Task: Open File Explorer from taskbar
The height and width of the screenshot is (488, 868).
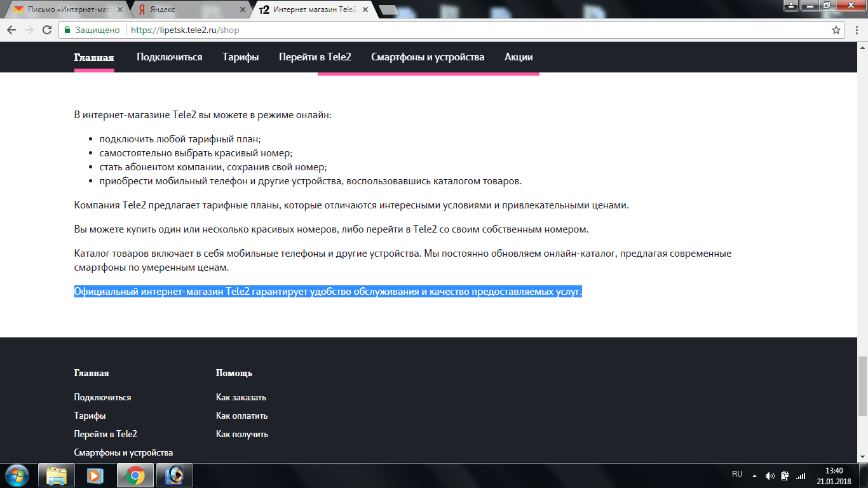Action: click(57, 475)
